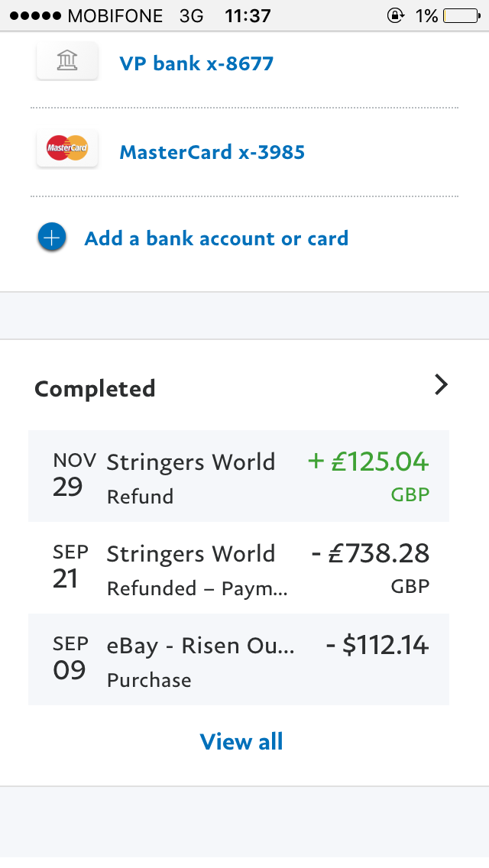Image resolution: width=489 pixels, height=868 pixels.
Task: Tap the + £125.04 refund amount
Action: coord(368,462)
